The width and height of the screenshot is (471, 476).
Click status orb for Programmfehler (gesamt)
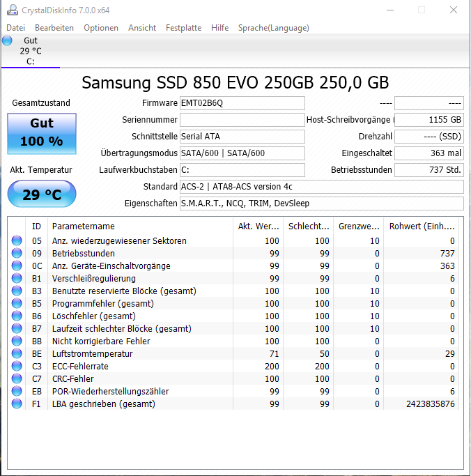tap(17, 304)
